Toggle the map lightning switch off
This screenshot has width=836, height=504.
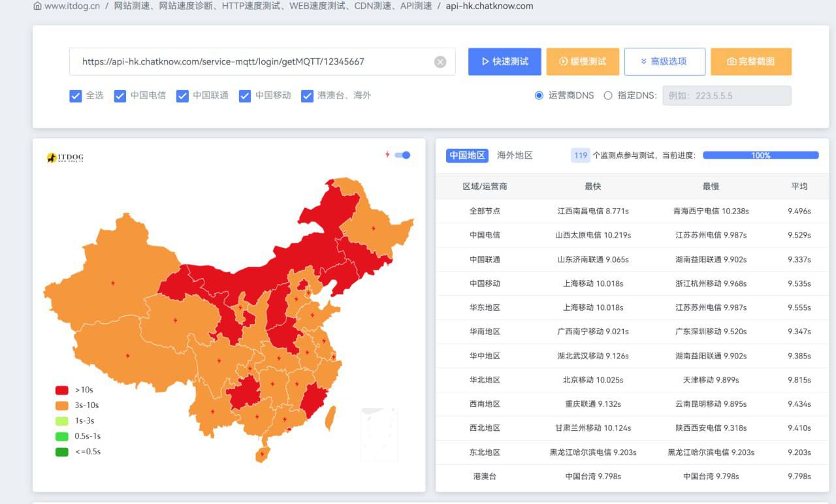click(x=403, y=155)
